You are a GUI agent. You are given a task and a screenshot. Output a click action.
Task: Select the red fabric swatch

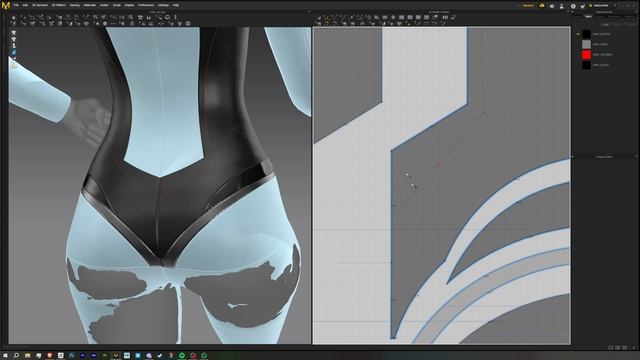pyautogui.click(x=587, y=55)
